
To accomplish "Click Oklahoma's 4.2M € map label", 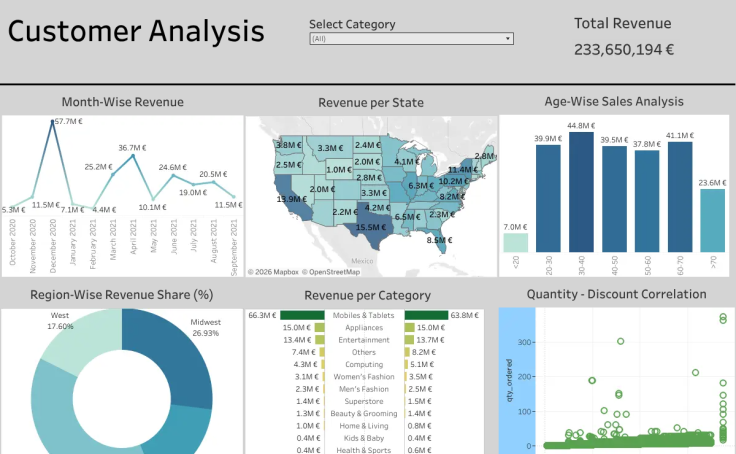I will (377, 208).
